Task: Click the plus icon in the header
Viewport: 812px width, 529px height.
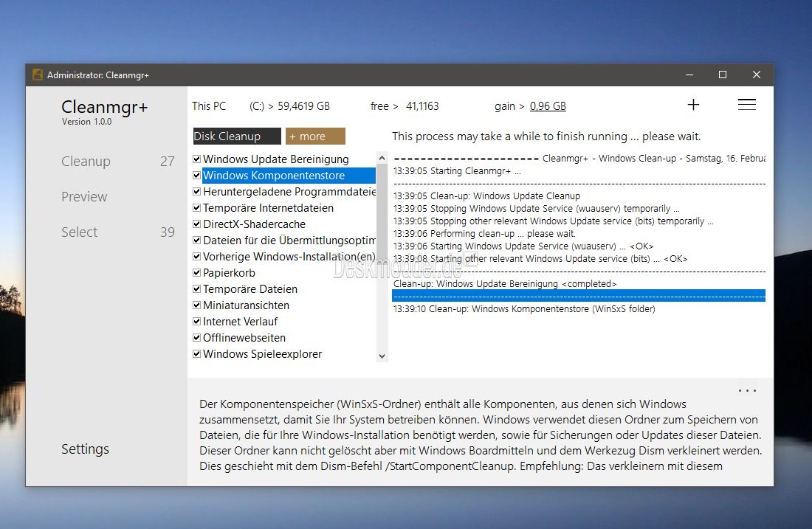Action: click(693, 105)
